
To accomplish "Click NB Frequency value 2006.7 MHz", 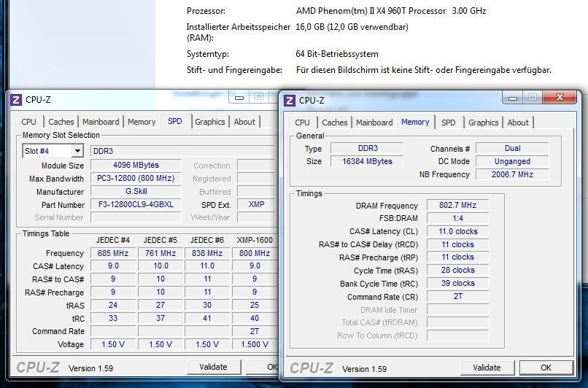I will point(512,175).
